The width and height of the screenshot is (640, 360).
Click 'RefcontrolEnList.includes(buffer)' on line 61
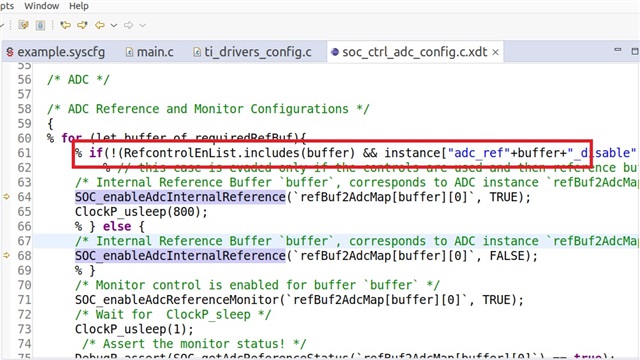240,153
